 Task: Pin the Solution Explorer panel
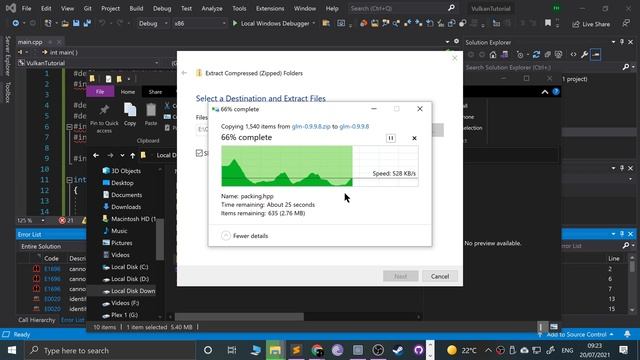pos(622,42)
